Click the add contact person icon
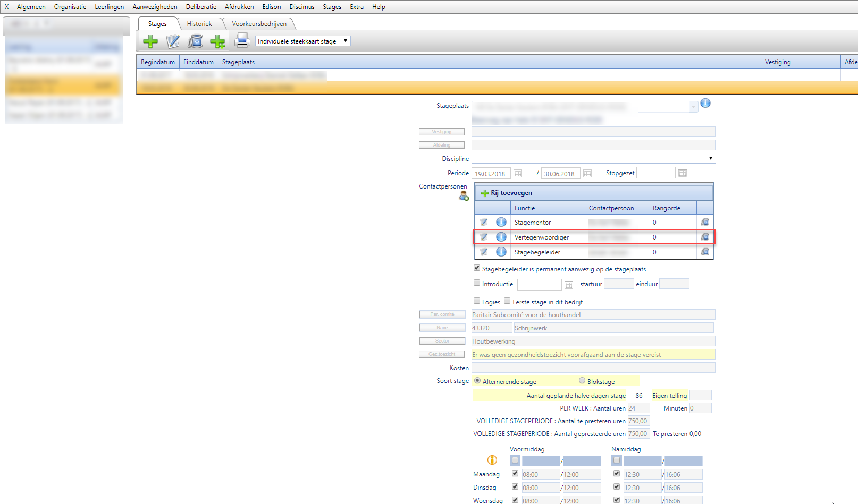This screenshot has width=858, height=504. [464, 197]
